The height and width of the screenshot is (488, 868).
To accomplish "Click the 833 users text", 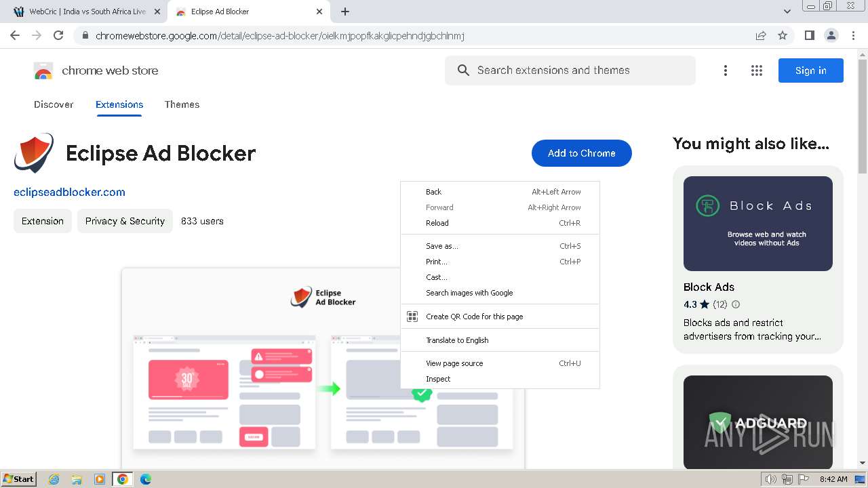I will (202, 221).
